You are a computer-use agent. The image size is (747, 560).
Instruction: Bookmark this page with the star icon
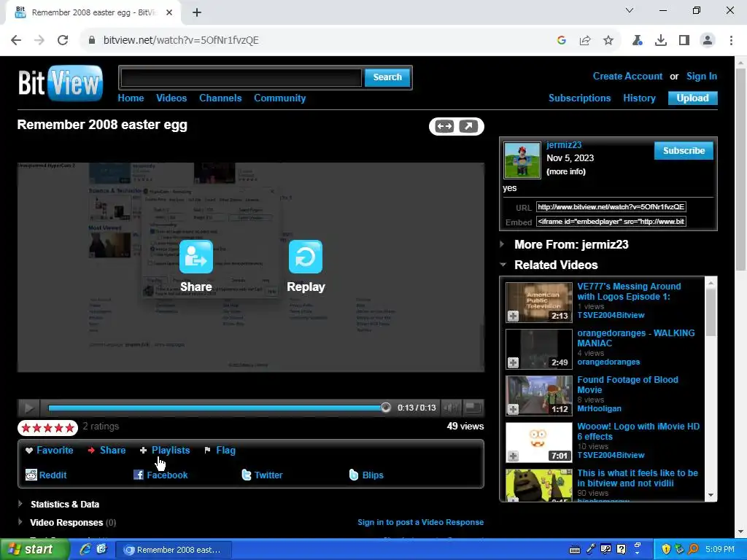coord(608,41)
